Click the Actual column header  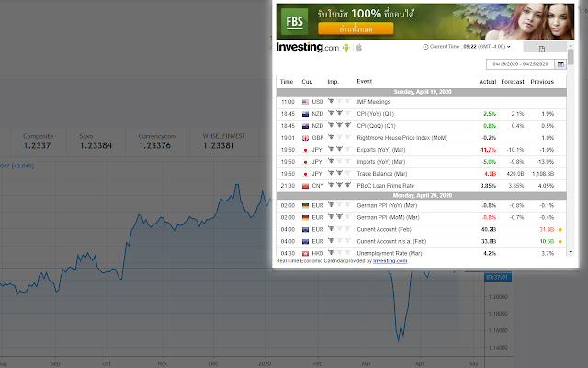click(x=487, y=82)
